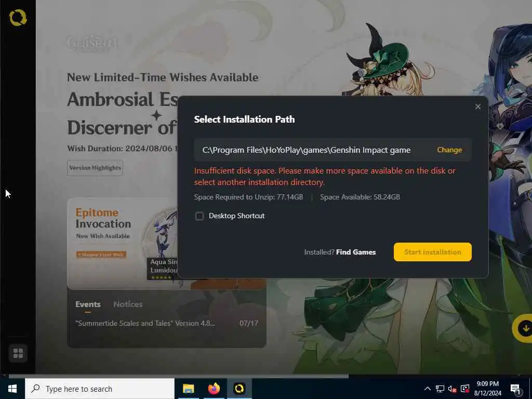Open the Version Highlights button
Screen dimensions: 532x399
tap(95, 168)
